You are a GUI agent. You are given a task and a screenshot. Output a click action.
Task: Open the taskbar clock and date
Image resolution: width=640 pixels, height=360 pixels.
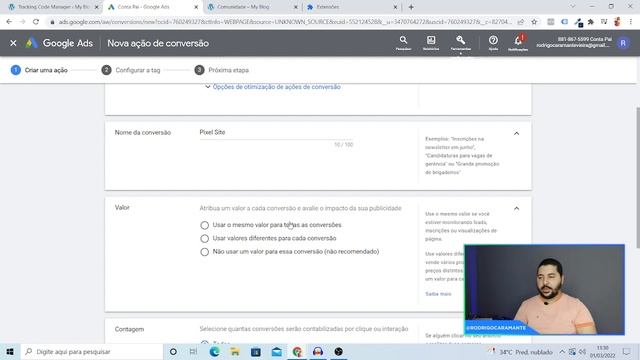click(602, 351)
